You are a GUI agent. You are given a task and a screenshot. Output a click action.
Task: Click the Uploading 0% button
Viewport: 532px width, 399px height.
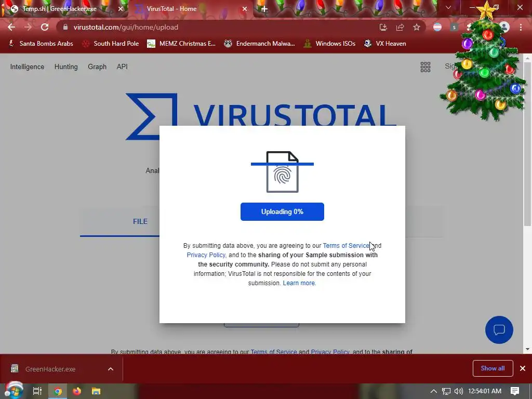point(282,212)
